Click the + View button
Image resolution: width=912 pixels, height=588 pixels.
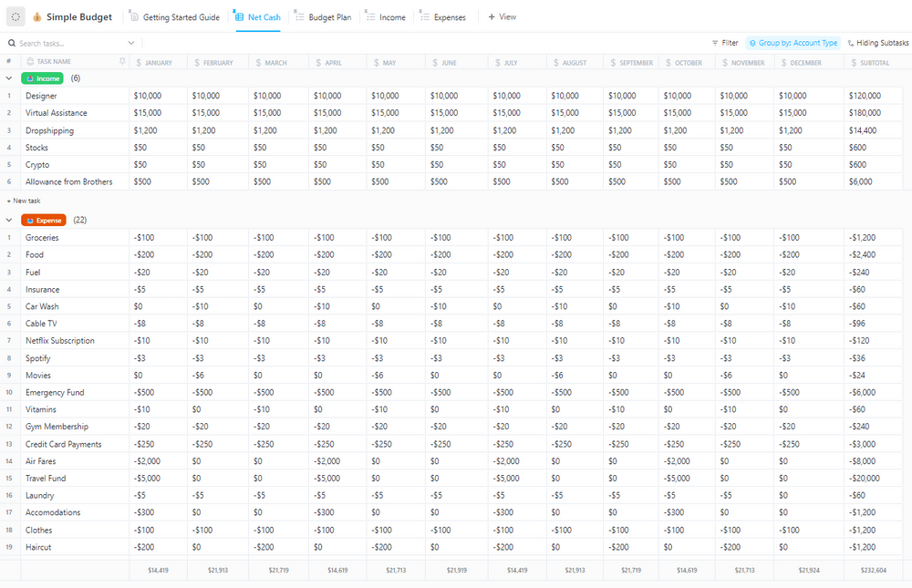[x=501, y=15]
